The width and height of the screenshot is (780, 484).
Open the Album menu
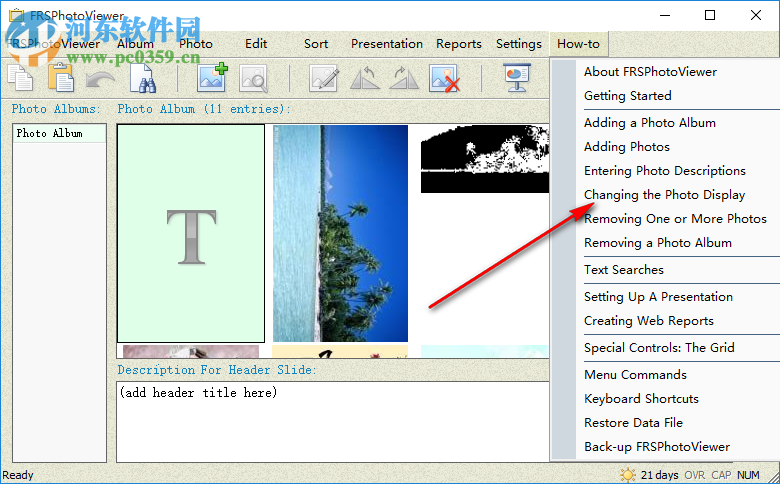click(135, 44)
